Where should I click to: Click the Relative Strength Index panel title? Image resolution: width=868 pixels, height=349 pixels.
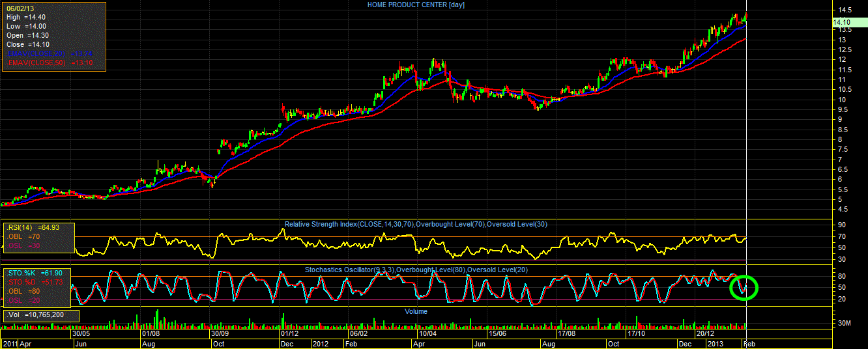pos(416,225)
